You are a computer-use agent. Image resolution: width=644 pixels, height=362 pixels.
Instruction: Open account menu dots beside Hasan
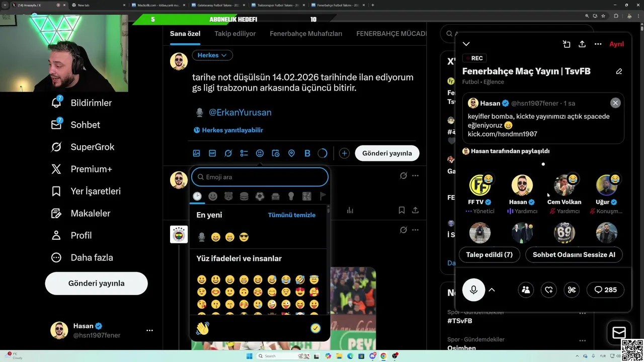click(x=149, y=330)
